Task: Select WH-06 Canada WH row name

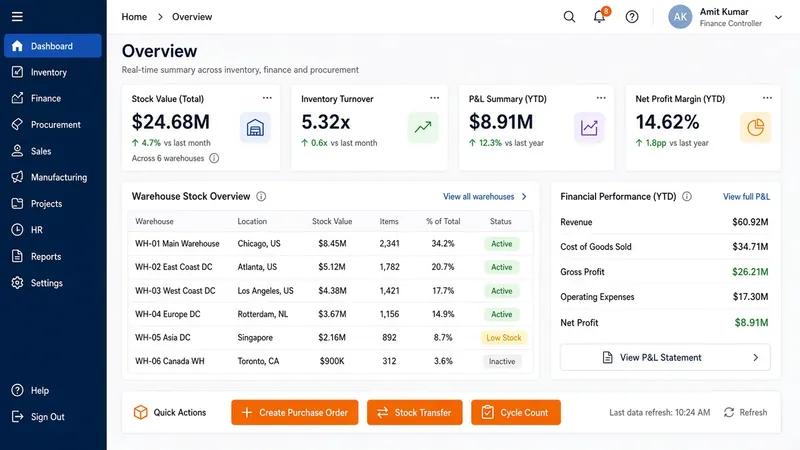Action: point(169,361)
